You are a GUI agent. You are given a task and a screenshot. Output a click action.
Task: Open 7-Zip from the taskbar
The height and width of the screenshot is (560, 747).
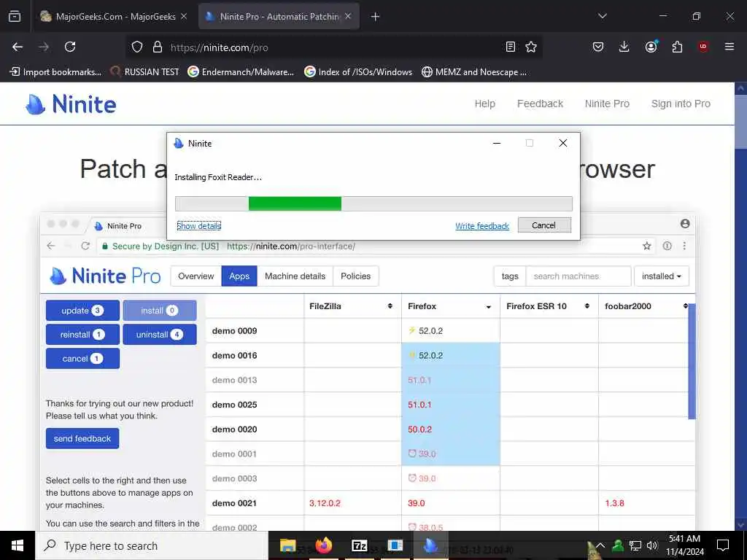[359, 545]
